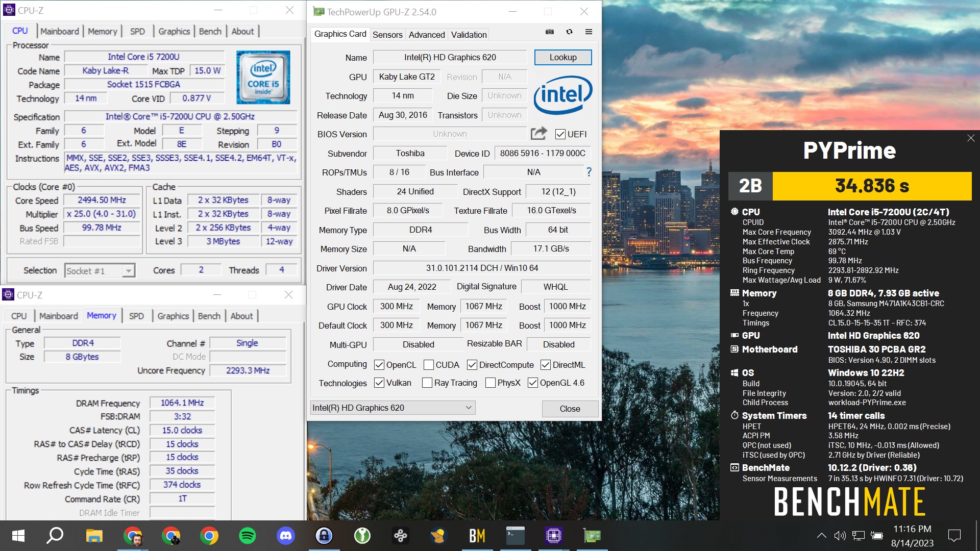Open the Windows Start menu
980x551 pixels.
tap(18, 536)
